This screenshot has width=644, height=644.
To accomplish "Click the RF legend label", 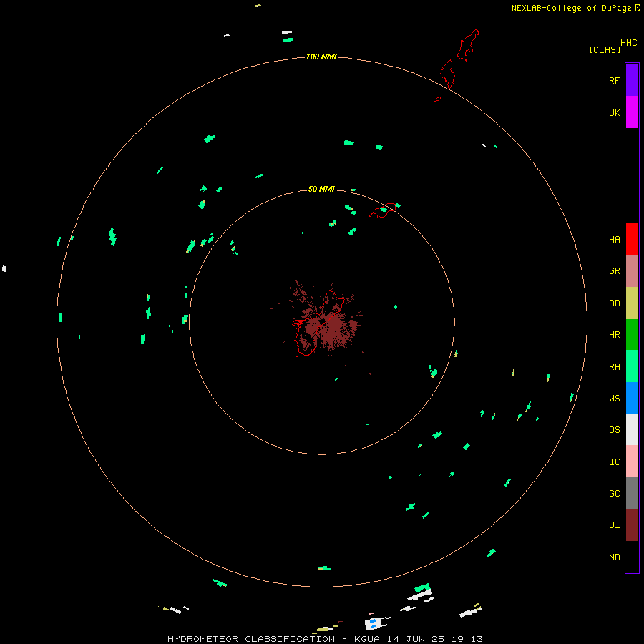I will click(614, 80).
